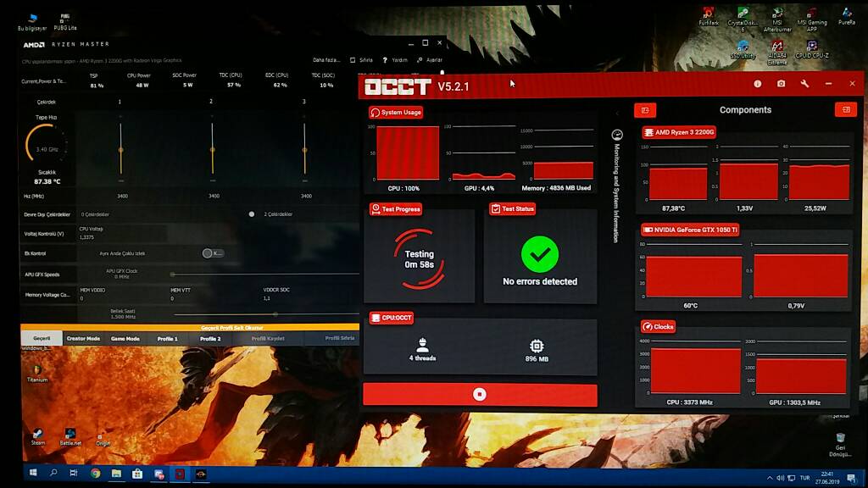Open Windows Start menu

[x=33, y=473]
